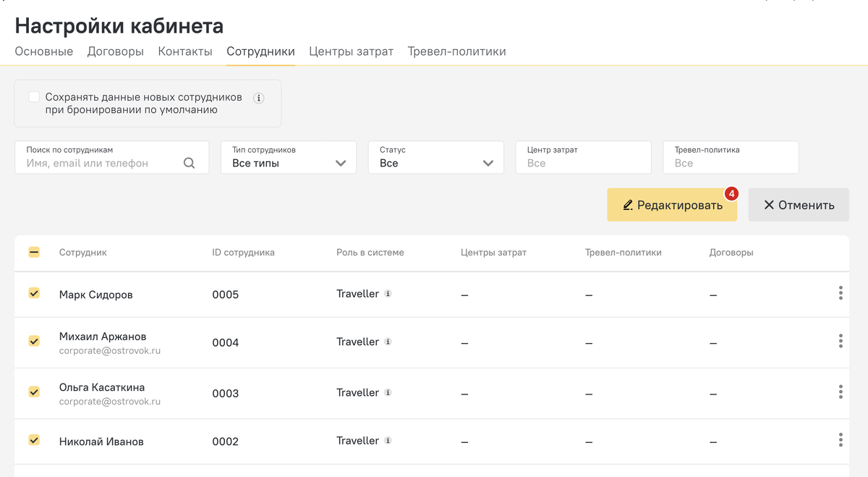Open the three-dot menu for Николай Иванов

841,440
